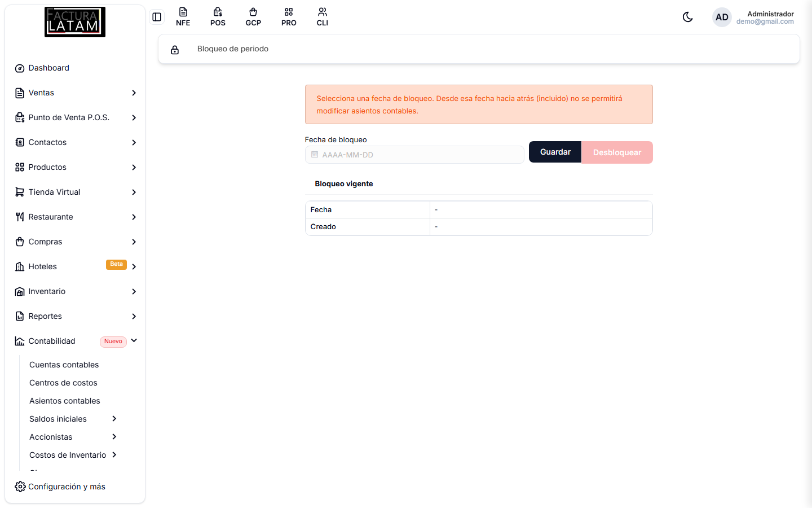812x508 pixels.
Task: Open Centros de costos submenu item
Action: [63, 383]
